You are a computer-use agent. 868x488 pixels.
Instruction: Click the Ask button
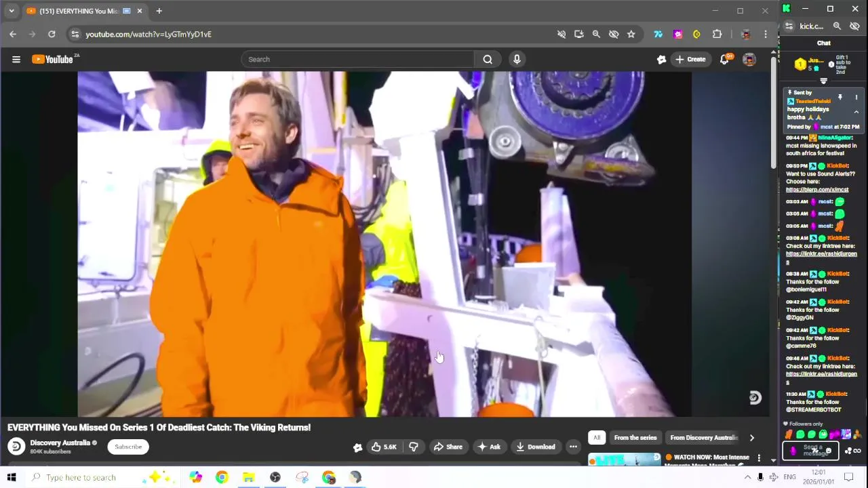tap(489, 447)
